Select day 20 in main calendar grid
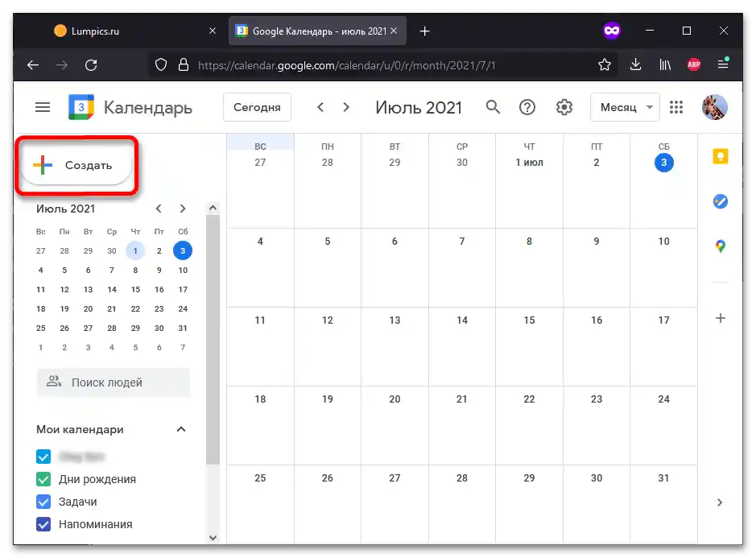This screenshot has width=756, height=558. (395, 399)
